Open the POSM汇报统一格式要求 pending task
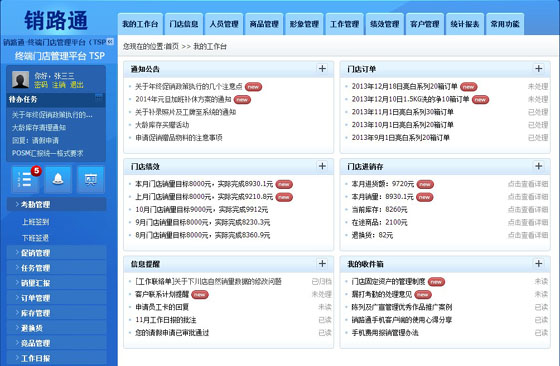The height and width of the screenshot is (366, 560). click(48, 153)
